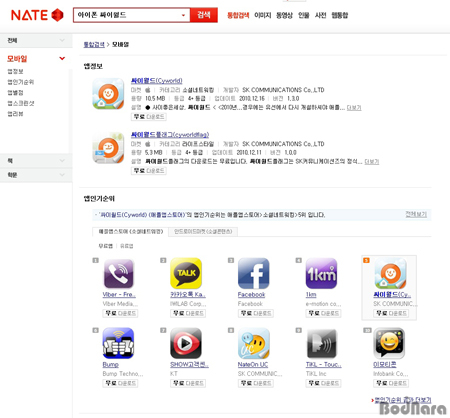
Task: Open the red-play-button SHOW app icon
Action: (186, 343)
